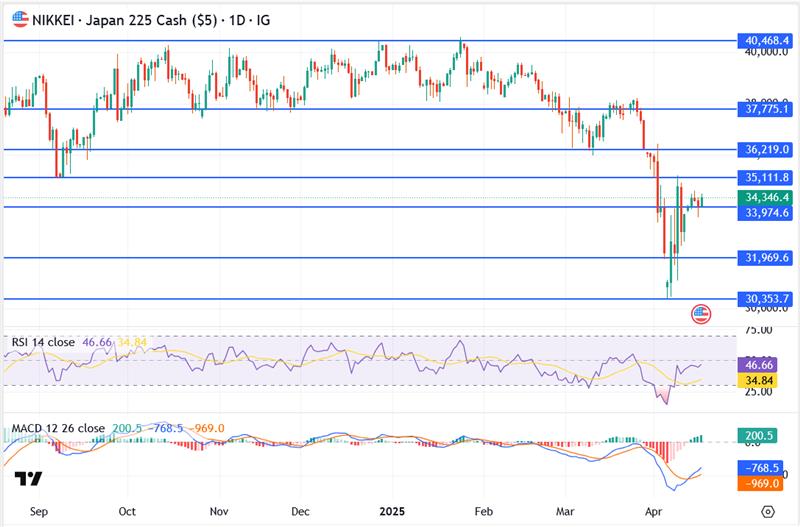This screenshot has width=800, height=527.
Task: Select the 33,974.6 support level label
Action: click(x=767, y=213)
